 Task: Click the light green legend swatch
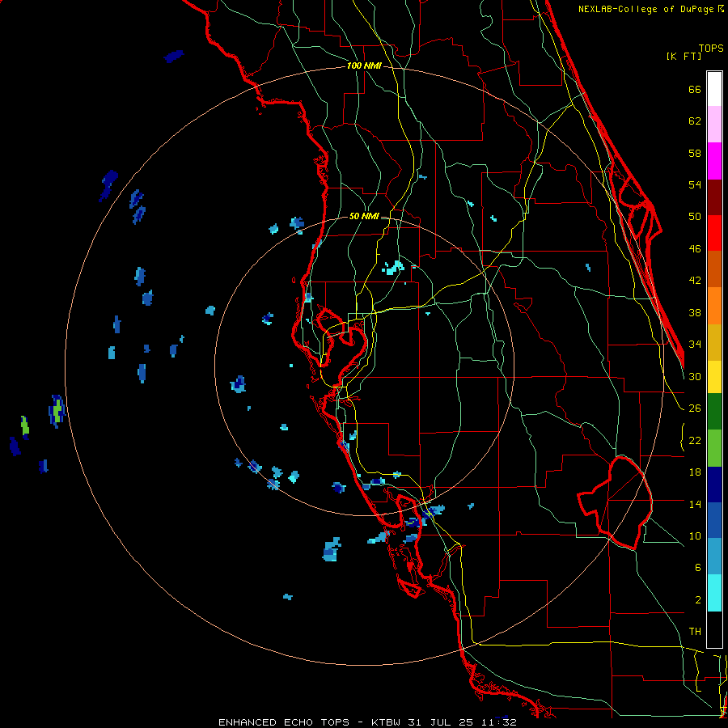(714, 448)
